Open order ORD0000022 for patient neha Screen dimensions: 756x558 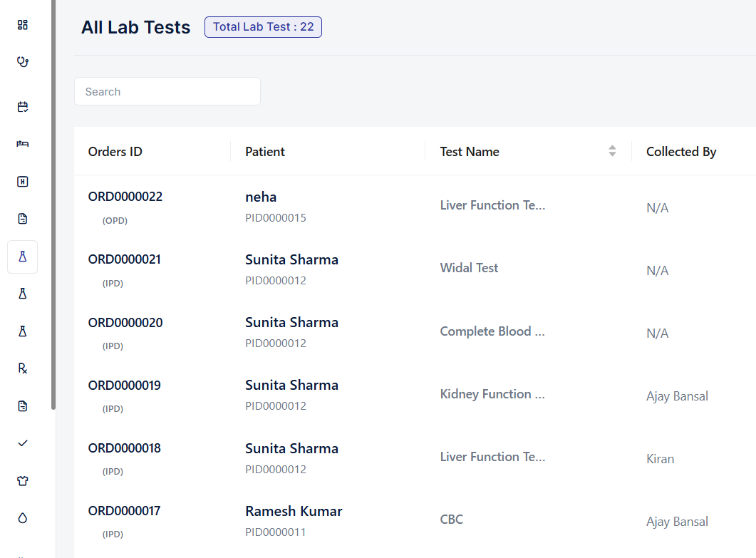pos(125,196)
